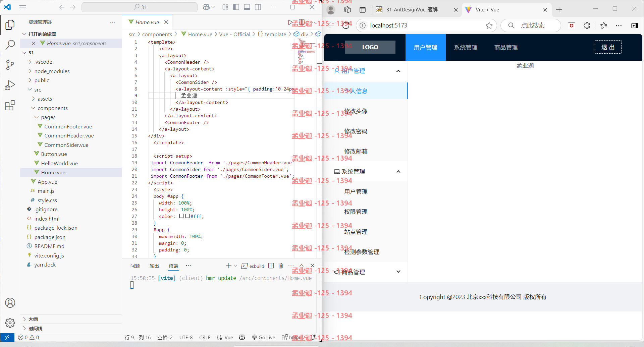Viewport: 644px width, 347px height.
Task: Select the 商品管理 top menu in the browser page
Action: click(x=506, y=47)
